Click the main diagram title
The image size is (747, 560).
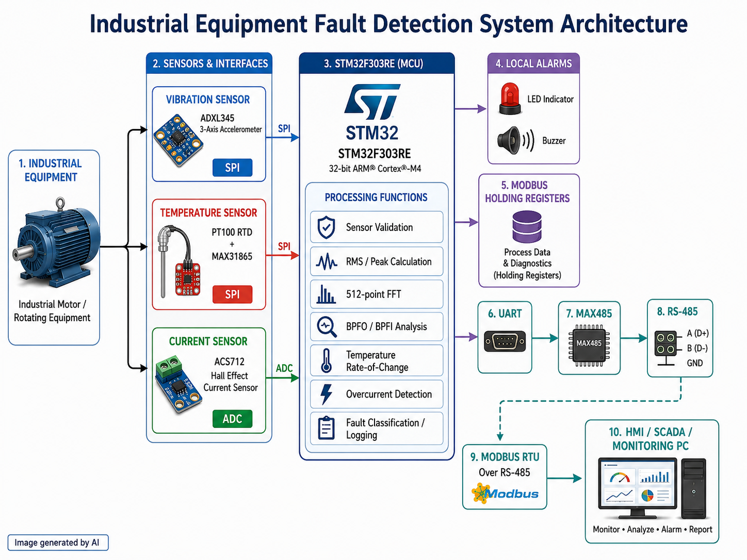click(388, 24)
